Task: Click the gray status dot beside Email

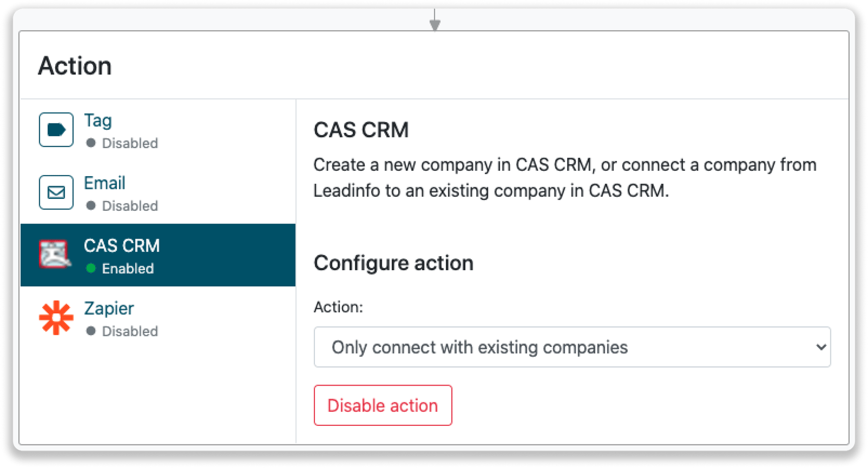Action: click(91, 205)
